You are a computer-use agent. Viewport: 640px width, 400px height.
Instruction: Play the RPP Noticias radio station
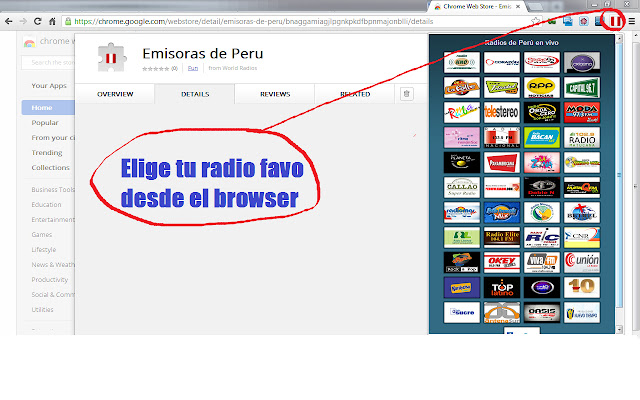click(x=542, y=87)
